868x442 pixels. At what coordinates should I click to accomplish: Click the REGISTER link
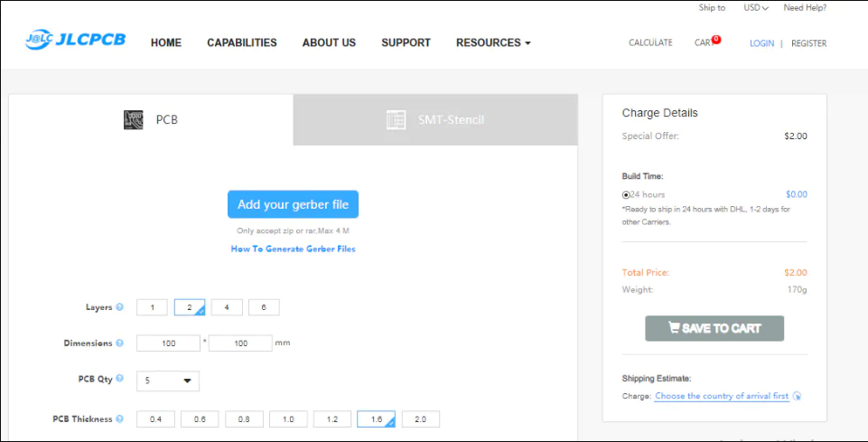(x=808, y=43)
